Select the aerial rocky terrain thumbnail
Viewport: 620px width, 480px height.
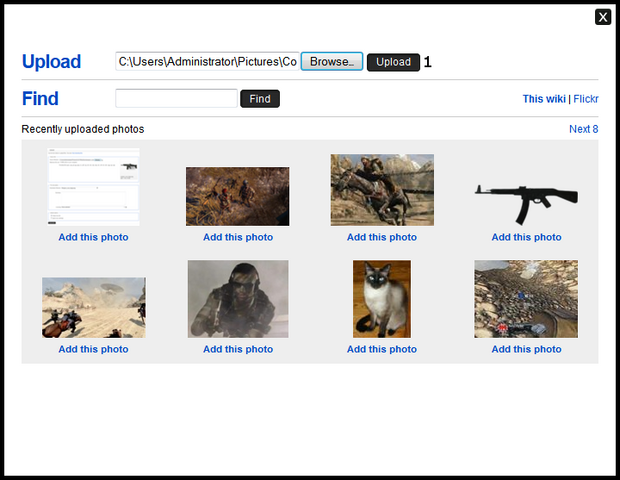pyautogui.click(x=526, y=299)
